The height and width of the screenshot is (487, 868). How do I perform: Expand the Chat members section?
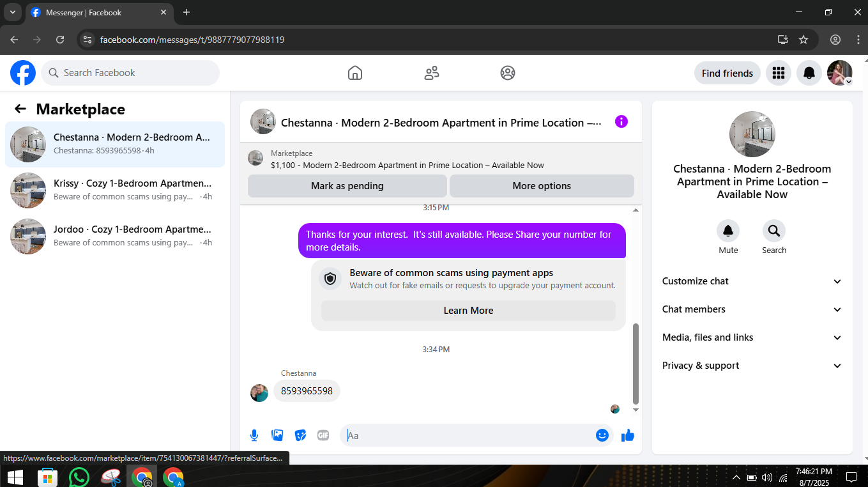click(752, 309)
